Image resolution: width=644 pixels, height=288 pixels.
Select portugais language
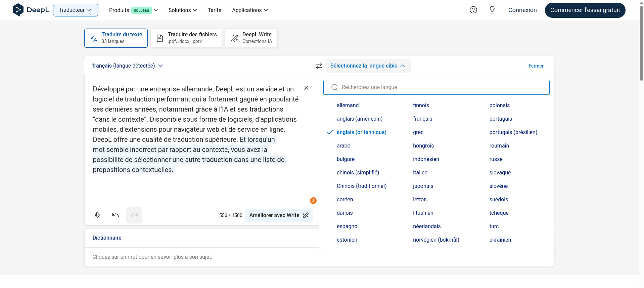click(501, 119)
